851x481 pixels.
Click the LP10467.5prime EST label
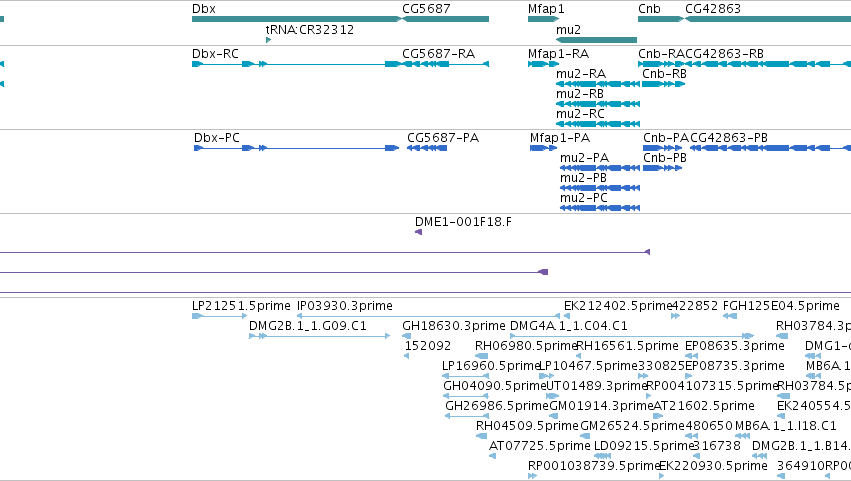[588, 366]
